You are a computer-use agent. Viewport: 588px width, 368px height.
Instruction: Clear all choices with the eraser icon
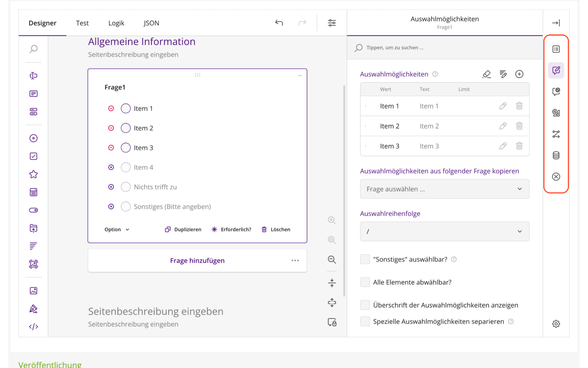click(487, 74)
